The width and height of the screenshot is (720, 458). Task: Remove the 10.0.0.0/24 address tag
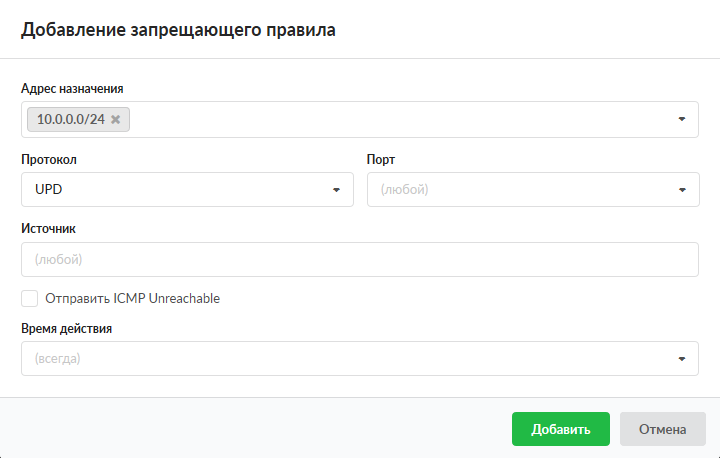116,120
